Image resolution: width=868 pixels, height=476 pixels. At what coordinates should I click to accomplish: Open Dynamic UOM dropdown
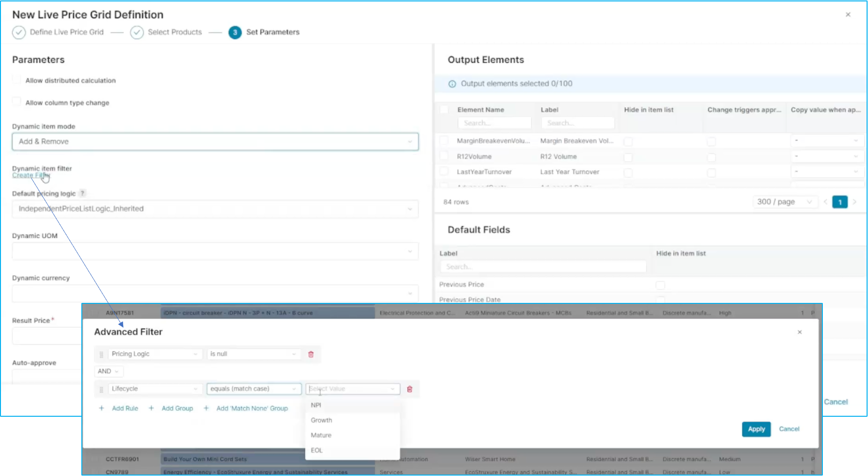pyautogui.click(x=215, y=251)
